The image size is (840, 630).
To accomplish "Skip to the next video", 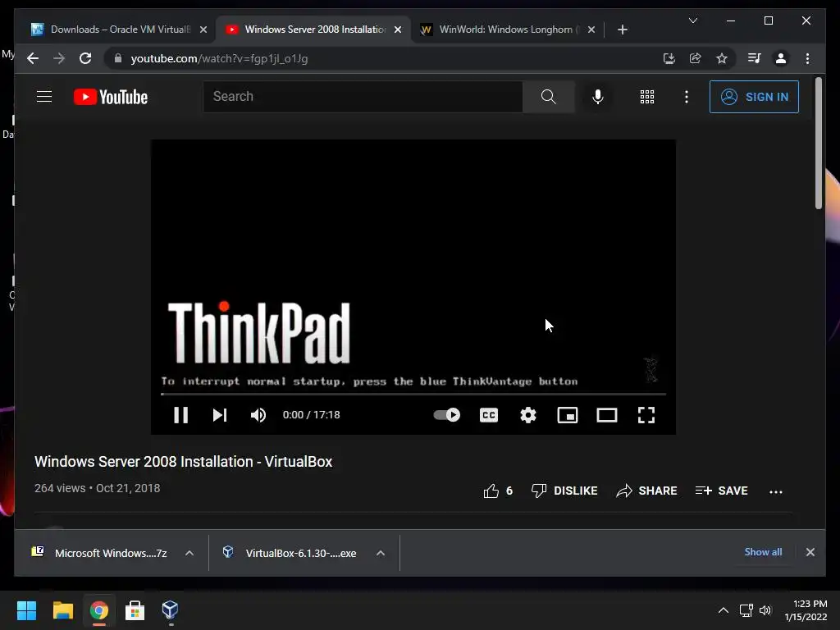I will pos(220,414).
